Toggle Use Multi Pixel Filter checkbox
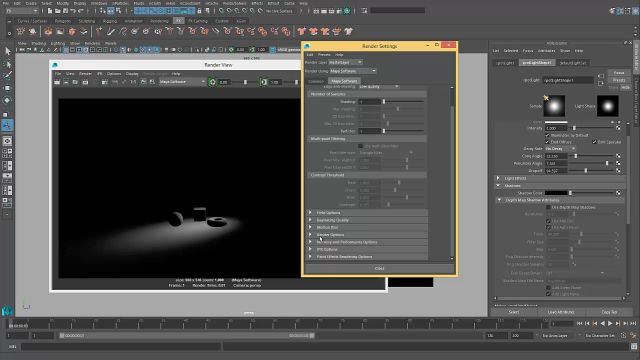Screen dimensions: 640x360 pos(360,146)
